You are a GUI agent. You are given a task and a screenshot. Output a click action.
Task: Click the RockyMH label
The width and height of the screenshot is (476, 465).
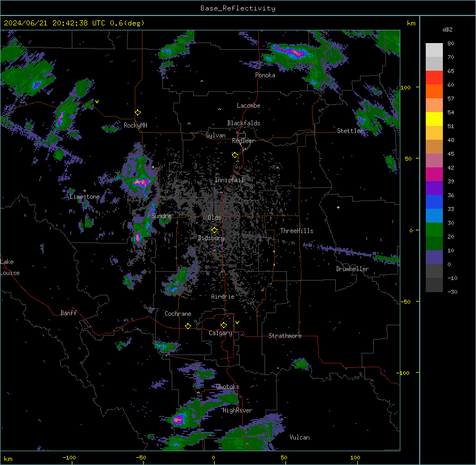[x=135, y=125]
